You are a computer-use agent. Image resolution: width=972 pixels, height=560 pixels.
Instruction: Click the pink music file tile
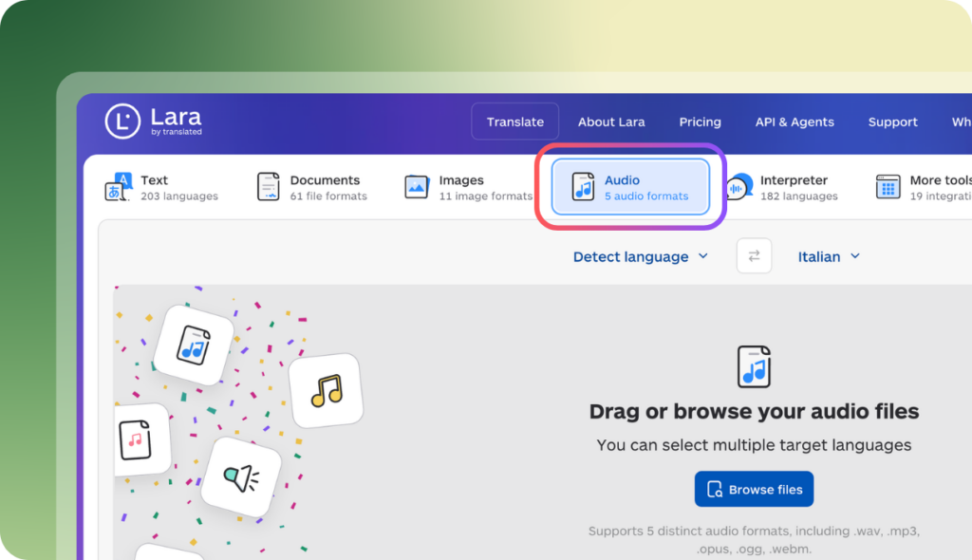[x=140, y=439]
